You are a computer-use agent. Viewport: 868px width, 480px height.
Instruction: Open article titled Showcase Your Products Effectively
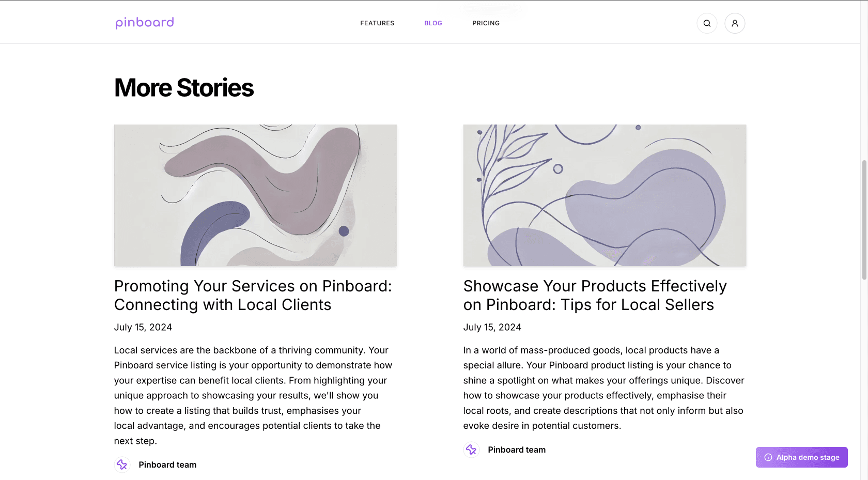[595, 296]
